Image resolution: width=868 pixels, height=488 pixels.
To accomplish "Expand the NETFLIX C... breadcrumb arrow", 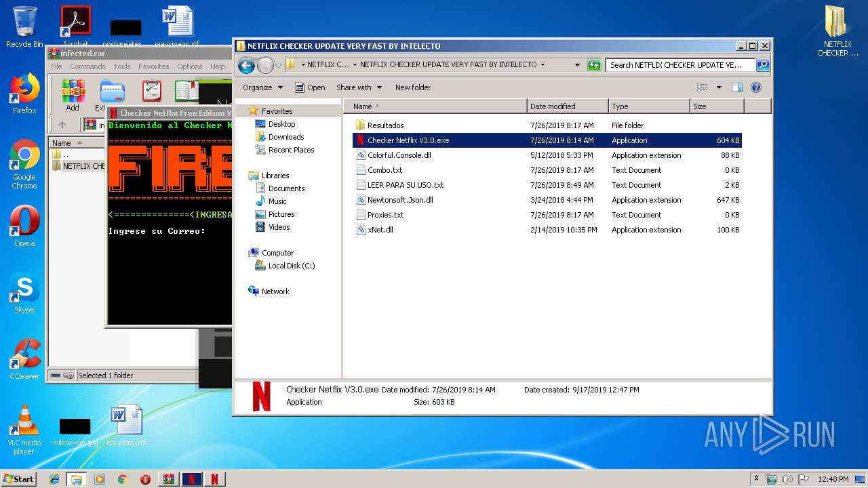I will pyautogui.click(x=355, y=65).
